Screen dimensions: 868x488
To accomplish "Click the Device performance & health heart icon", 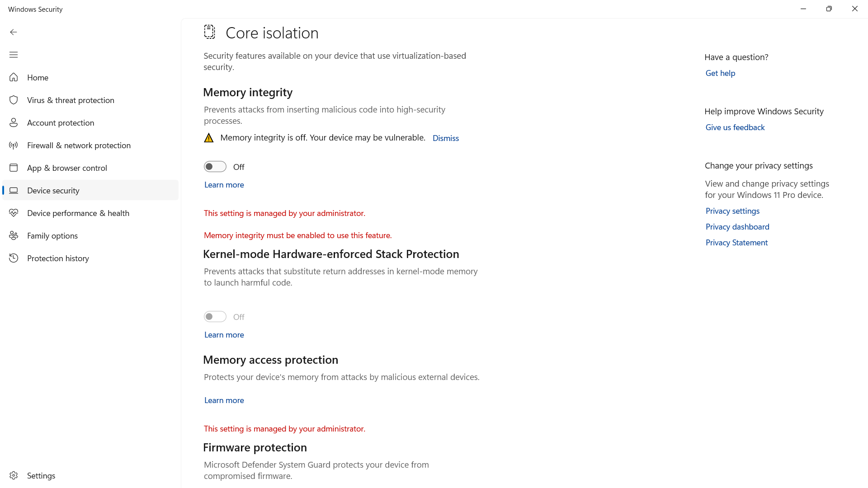I will click(x=14, y=213).
